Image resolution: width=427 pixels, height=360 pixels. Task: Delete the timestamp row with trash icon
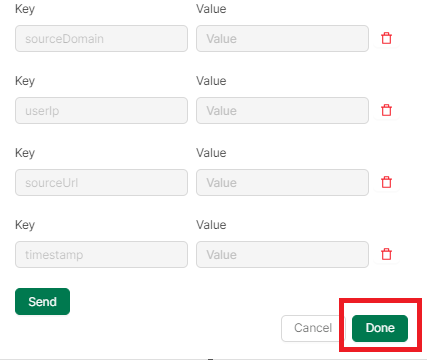point(386,254)
